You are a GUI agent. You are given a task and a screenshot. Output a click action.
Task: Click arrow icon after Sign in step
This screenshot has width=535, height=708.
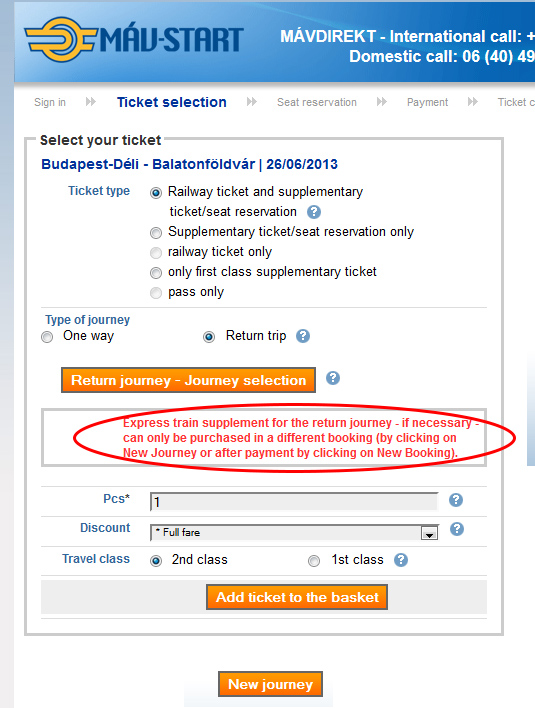(x=91, y=102)
